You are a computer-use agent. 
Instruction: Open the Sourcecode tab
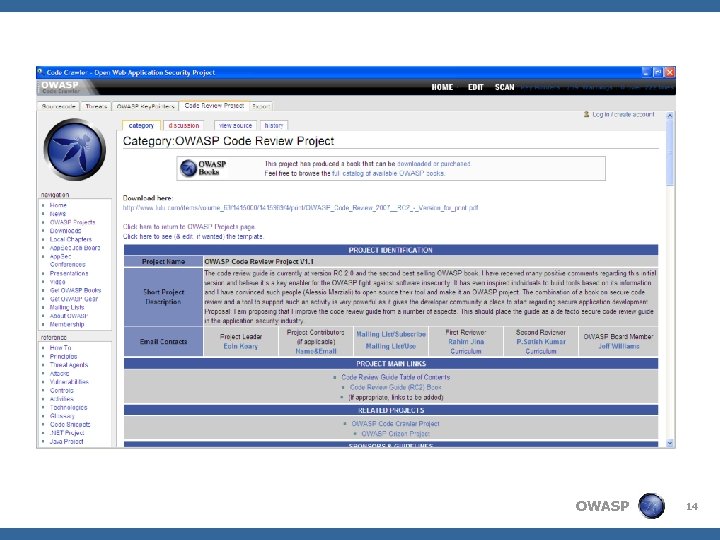(x=58, y=106)
